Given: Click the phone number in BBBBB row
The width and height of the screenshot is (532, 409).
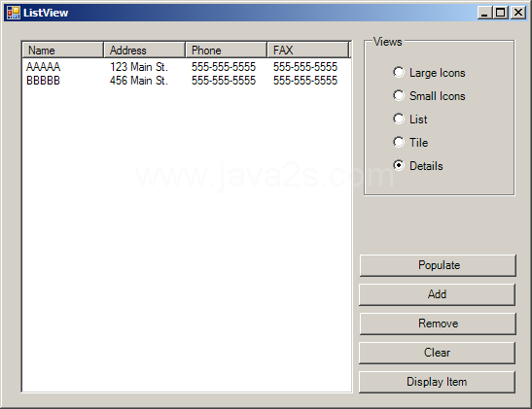Looking at the screenshot, I should pos(224,81).
